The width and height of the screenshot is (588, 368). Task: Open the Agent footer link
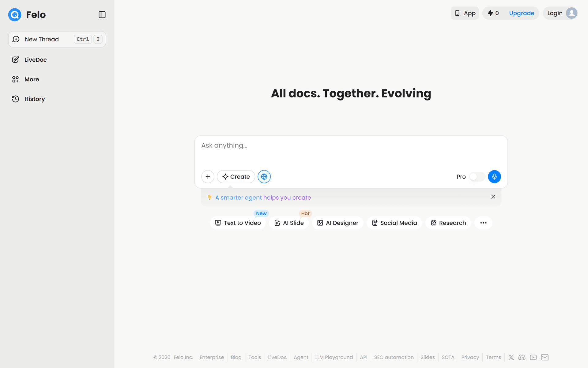click(x=301, y=357)
